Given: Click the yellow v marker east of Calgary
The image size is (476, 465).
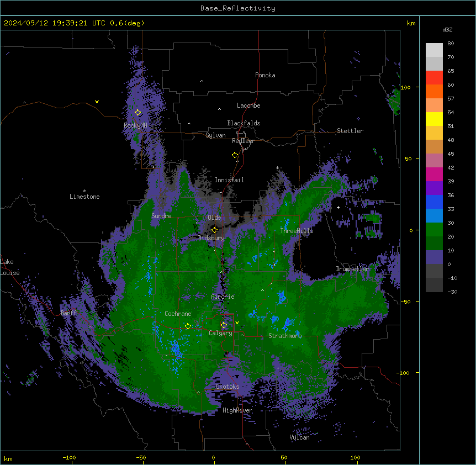Looking at the screenshot, I should (x=237, y=323).
